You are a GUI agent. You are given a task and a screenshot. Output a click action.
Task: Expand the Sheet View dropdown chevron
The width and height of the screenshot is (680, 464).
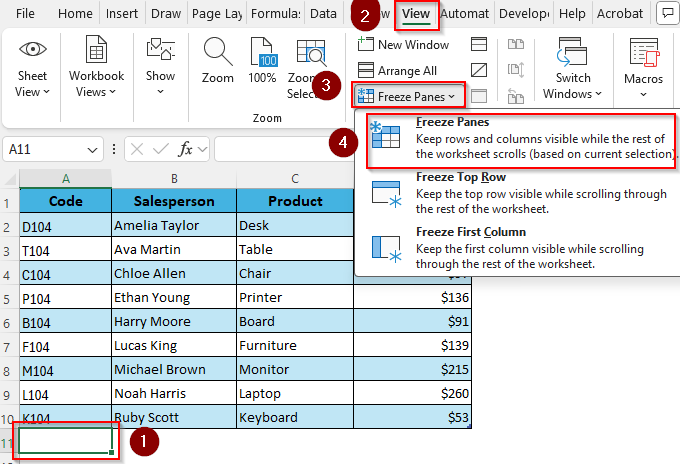46,91
